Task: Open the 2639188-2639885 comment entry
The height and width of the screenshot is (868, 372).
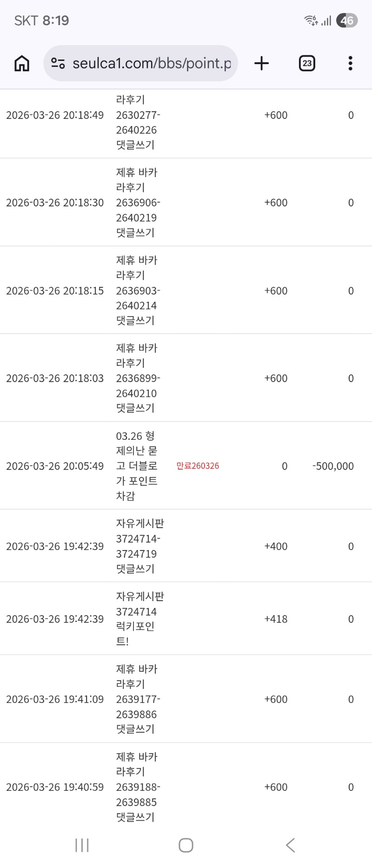Action: click(138, 787)
